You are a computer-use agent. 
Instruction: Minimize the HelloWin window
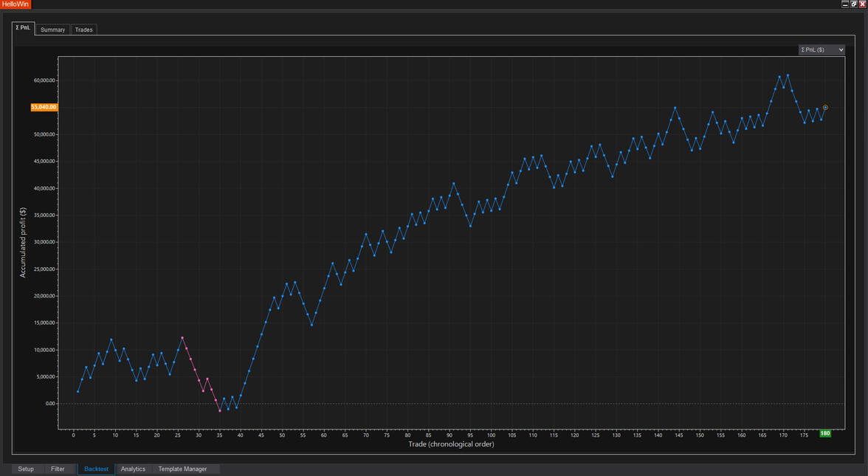click(x=844, y=4)
